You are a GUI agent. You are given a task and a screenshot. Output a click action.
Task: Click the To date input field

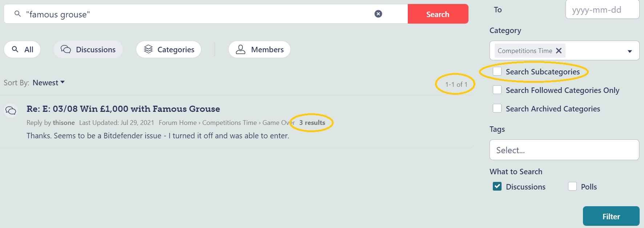(x=603, y=9)
